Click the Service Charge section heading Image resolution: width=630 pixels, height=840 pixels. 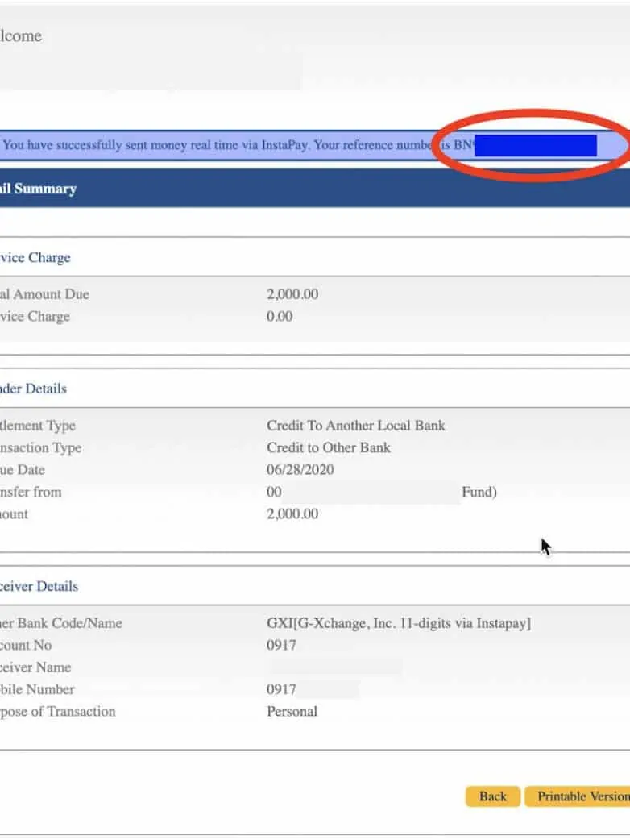[x=35, y=258]
